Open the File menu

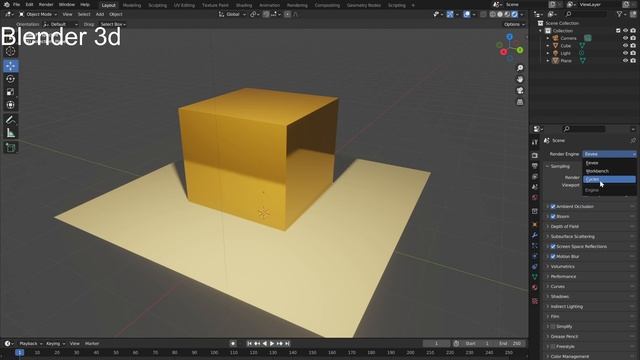[x=16, y=4]
